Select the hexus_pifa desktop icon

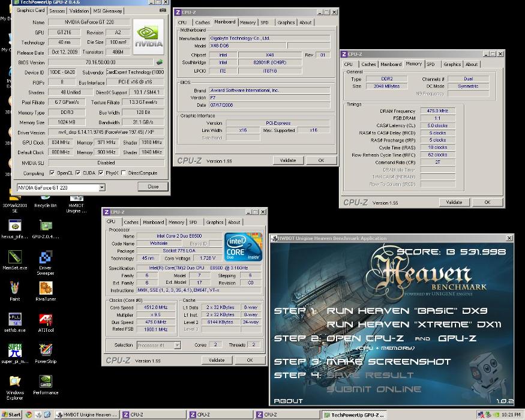14,229
